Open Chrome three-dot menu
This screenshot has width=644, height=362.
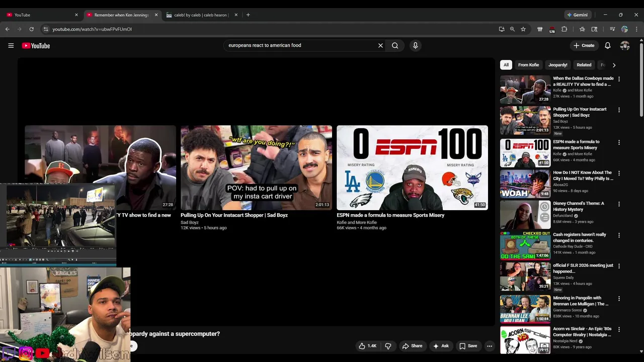click(636, 29)
